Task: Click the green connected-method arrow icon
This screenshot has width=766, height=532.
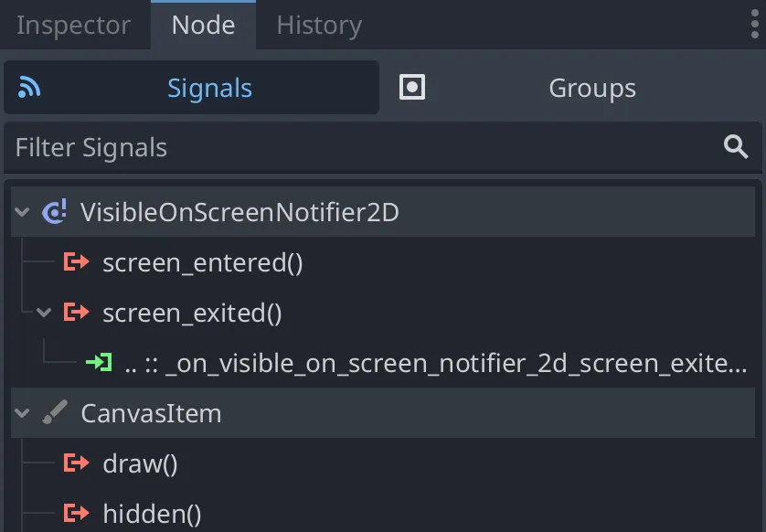Action: tap(98, 363)
